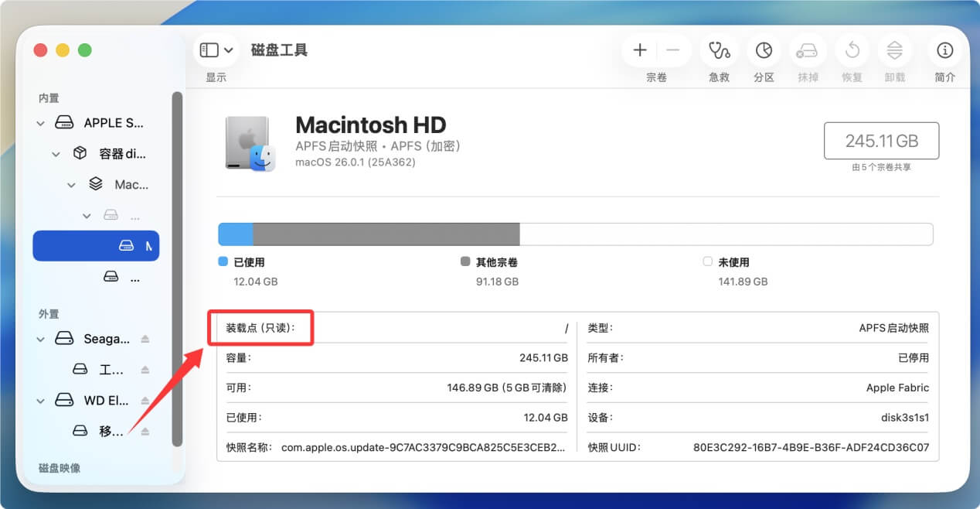Click the 245.11 GB capacity button
The height and width of the screenshot is (509, 980).
[881, 140]
